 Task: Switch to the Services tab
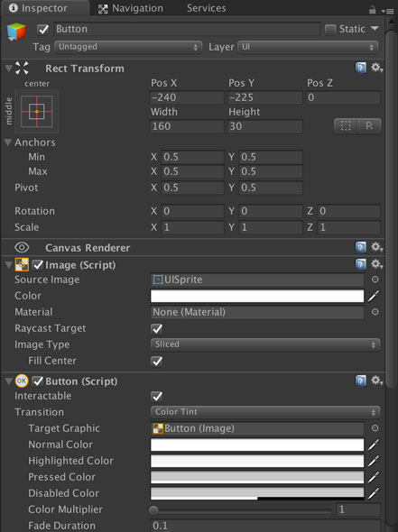[x=206, y=8]
